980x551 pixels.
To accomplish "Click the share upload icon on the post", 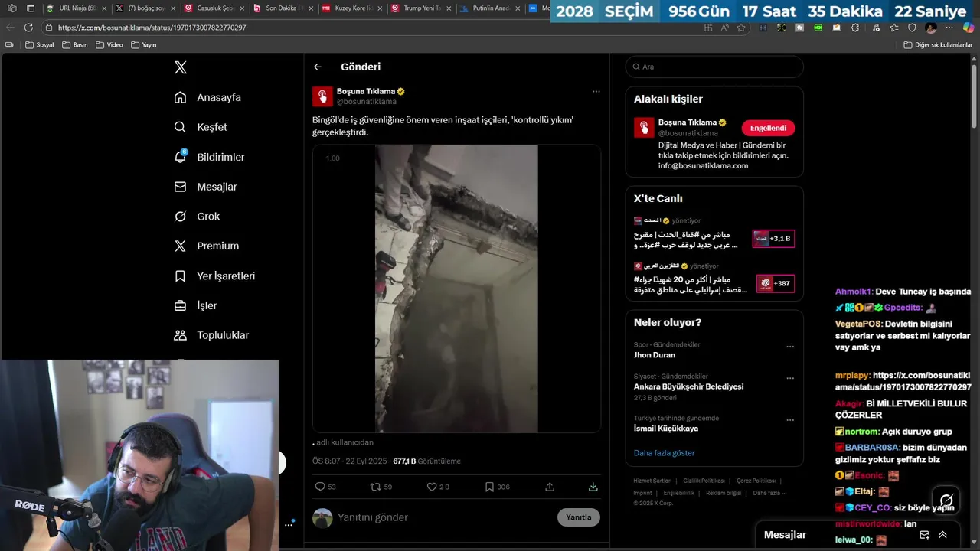I will click(x=550, y=487).
